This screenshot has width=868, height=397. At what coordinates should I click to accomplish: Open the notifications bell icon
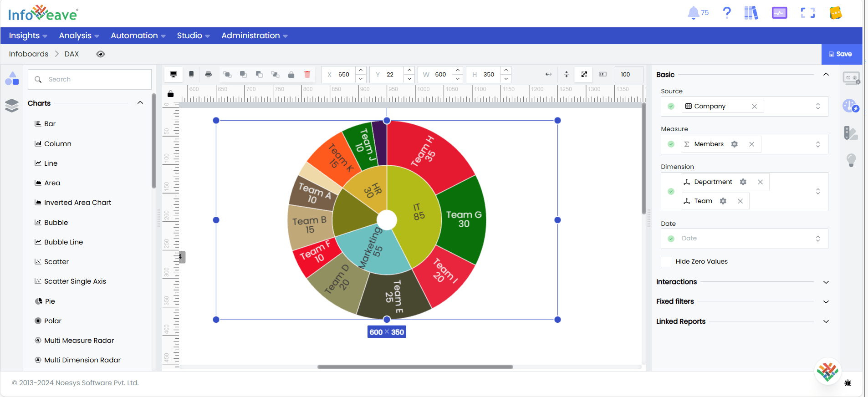click(694, 13)
